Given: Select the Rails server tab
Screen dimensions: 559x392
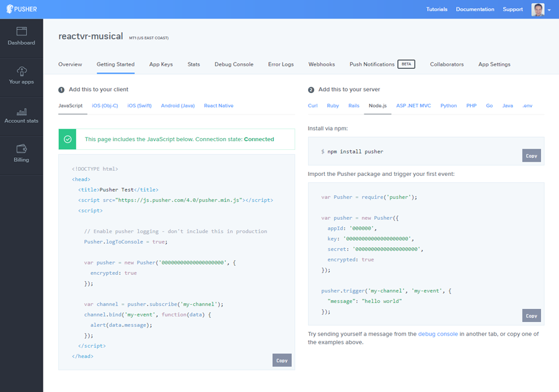Looking at the screenshot, I should click(354, 105).
